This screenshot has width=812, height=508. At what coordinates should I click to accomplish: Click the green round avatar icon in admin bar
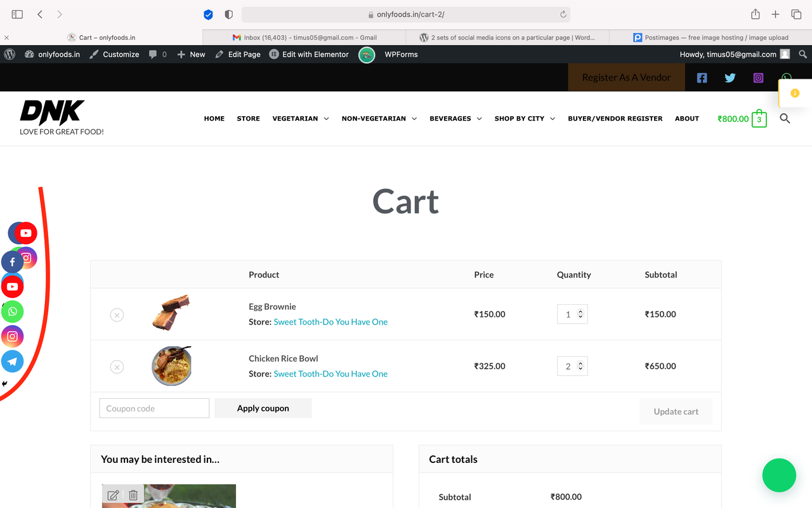[x=367, y=55]
